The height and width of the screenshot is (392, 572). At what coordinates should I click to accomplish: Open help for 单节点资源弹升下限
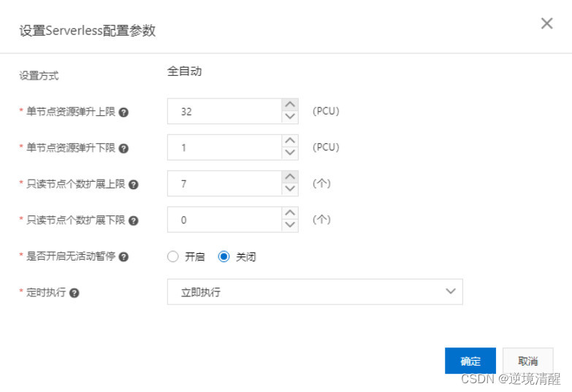[123, 148]
